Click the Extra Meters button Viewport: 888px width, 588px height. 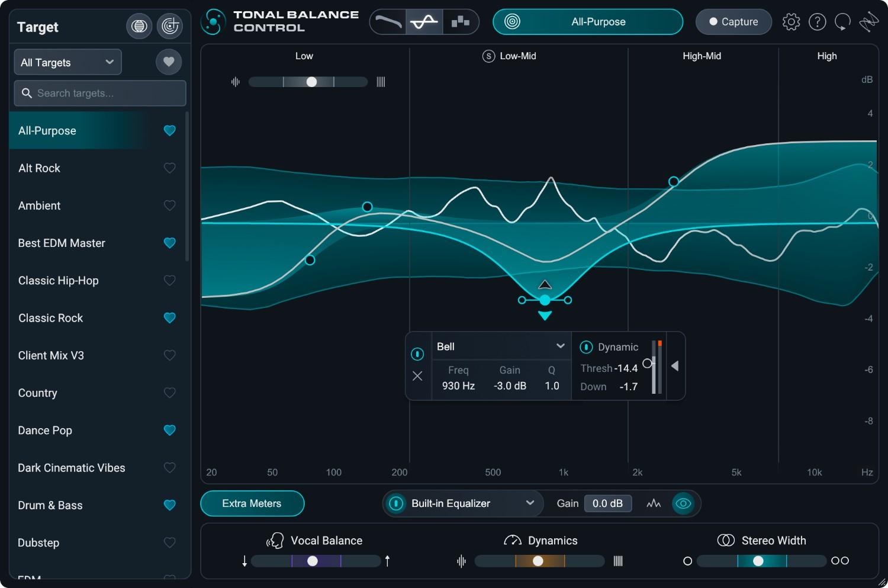tap(252, 503)
